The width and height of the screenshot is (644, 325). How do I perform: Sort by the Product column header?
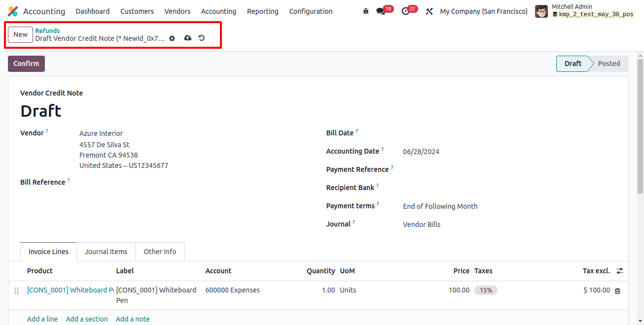click(40, 271)
